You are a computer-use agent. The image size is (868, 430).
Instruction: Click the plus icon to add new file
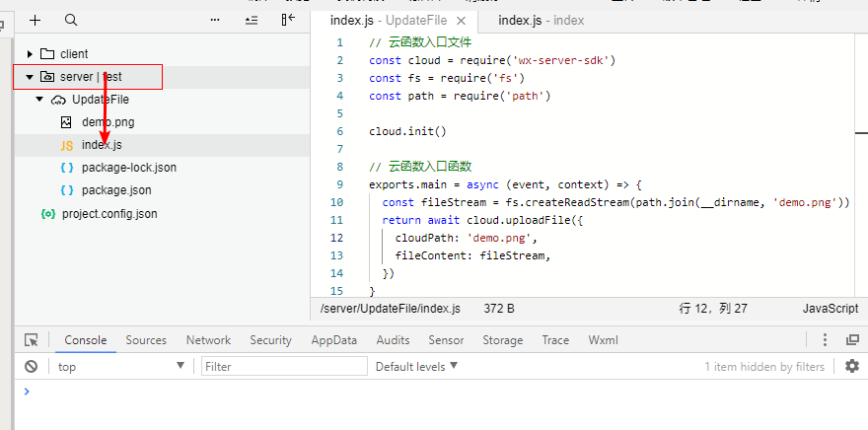tap(36, 20)
